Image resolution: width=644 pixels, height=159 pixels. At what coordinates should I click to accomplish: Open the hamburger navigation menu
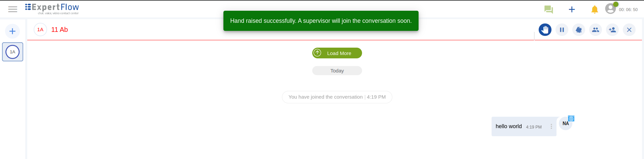[13, 9]
